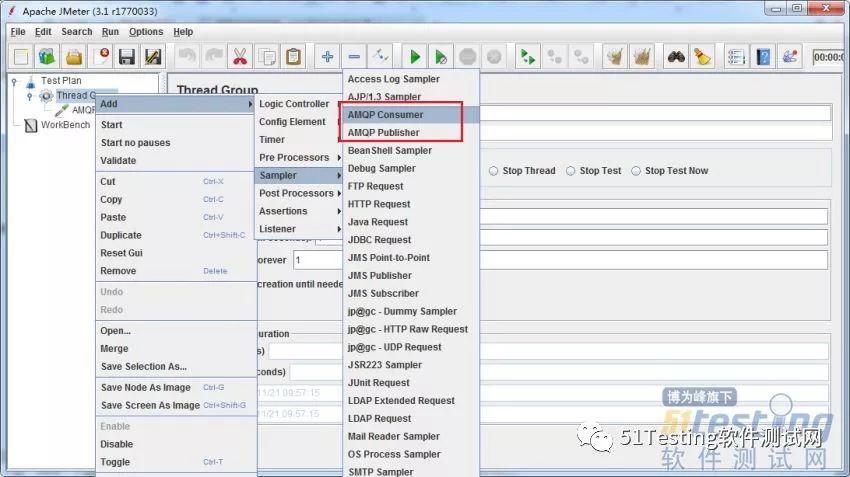Expand all with the plus icon
850x477 pixels.
327,56
